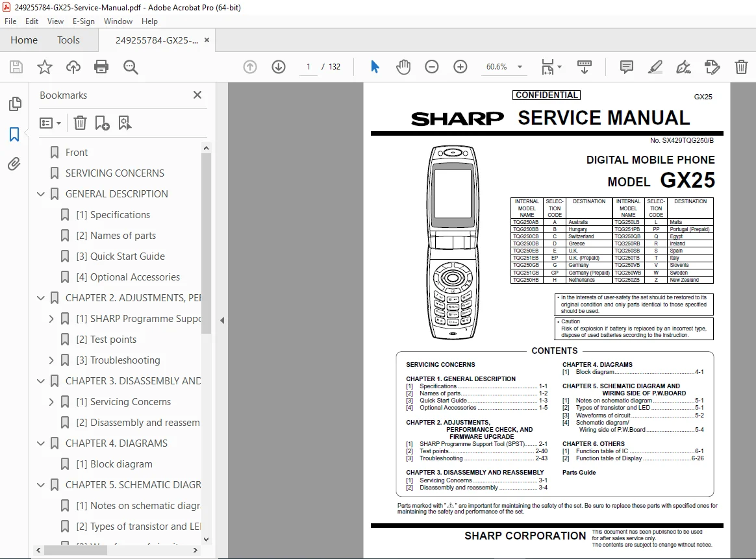Screen dimensions: 756x559
Task: Open the Front bookmark
Action: pyautogui.click(x=76, y=153)
